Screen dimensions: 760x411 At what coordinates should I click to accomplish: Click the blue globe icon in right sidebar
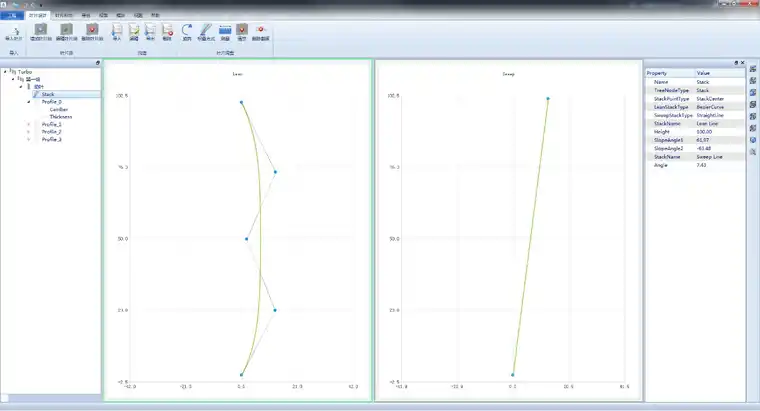coord(753,140)
